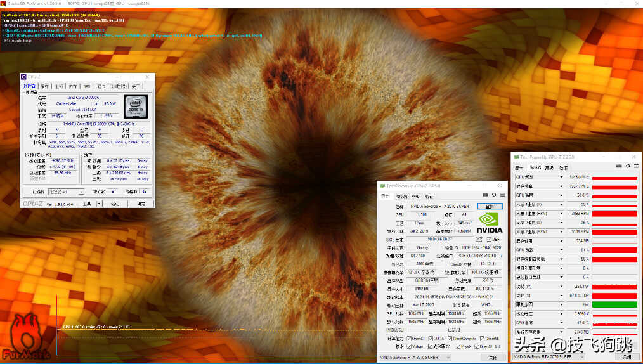Viewport: 643px width, 364px height.
Task: Expand the GPU 温度 sensor dropdown
Action: coord(561,195)
